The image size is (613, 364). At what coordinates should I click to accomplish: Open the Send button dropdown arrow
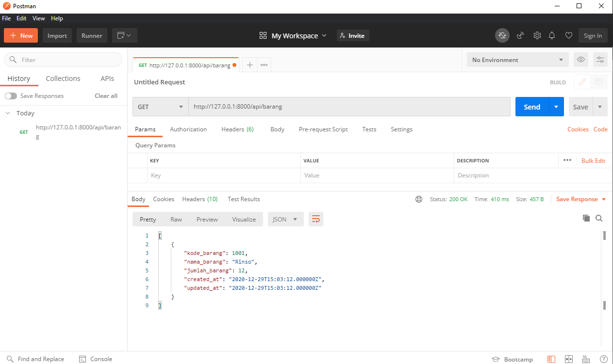click(x=556, y=107)
